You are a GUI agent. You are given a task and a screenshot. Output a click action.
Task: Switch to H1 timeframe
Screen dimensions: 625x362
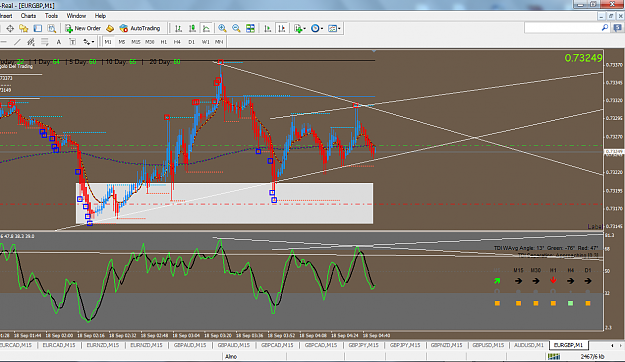(x=163, y=42)
